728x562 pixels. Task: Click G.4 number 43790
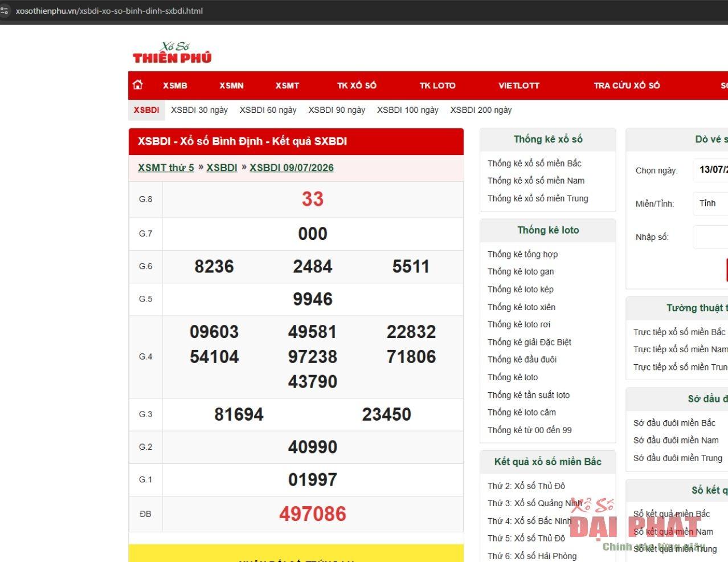(x=313, y=381)
